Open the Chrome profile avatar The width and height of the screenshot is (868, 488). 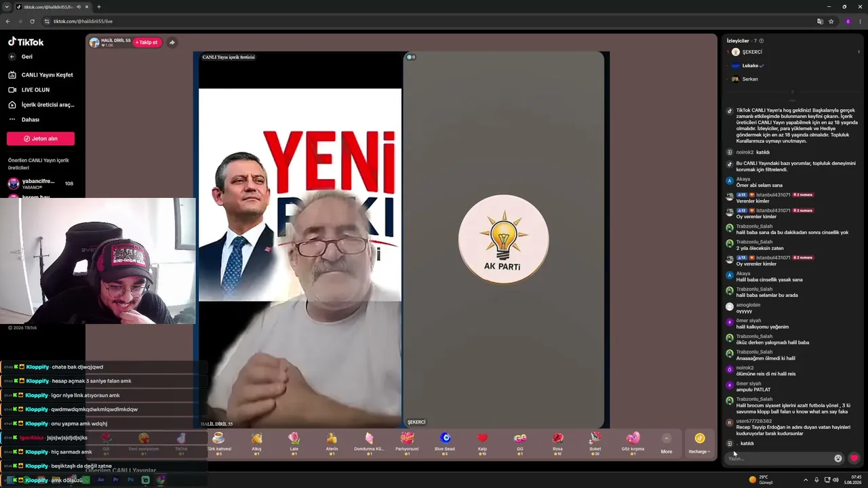(x=848, y=22)
